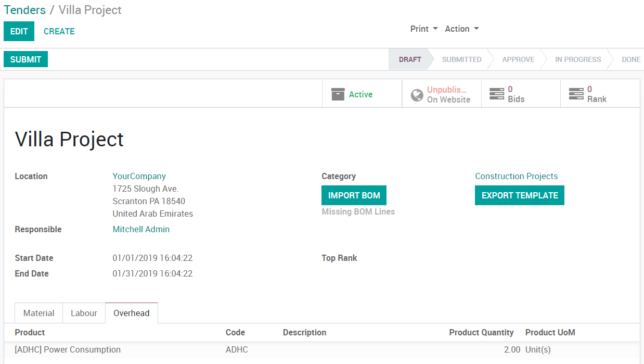Viewport: 644px width, 364px height.
Task: Open the Tenders breadcrumb link
Action: (x=24, y=10)
